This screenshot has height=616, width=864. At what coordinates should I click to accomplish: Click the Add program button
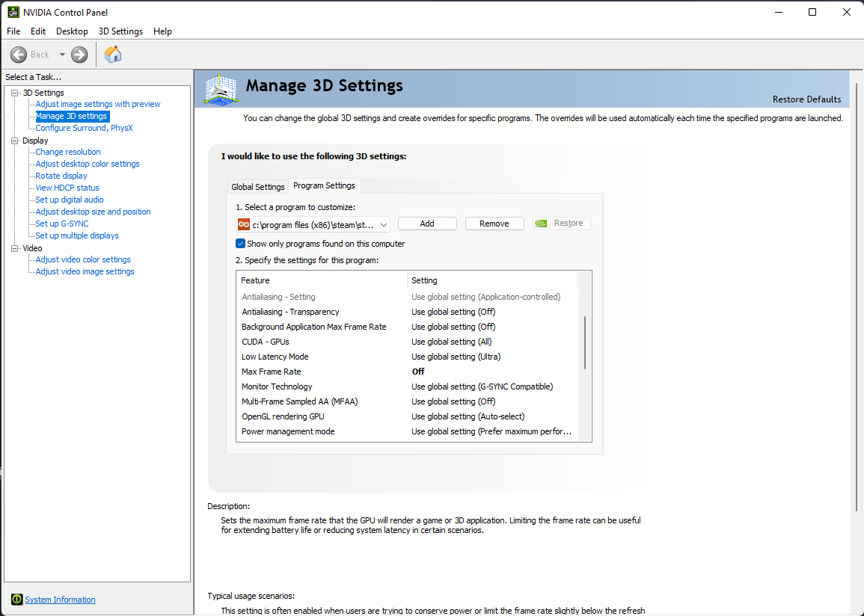pos(427,224)
